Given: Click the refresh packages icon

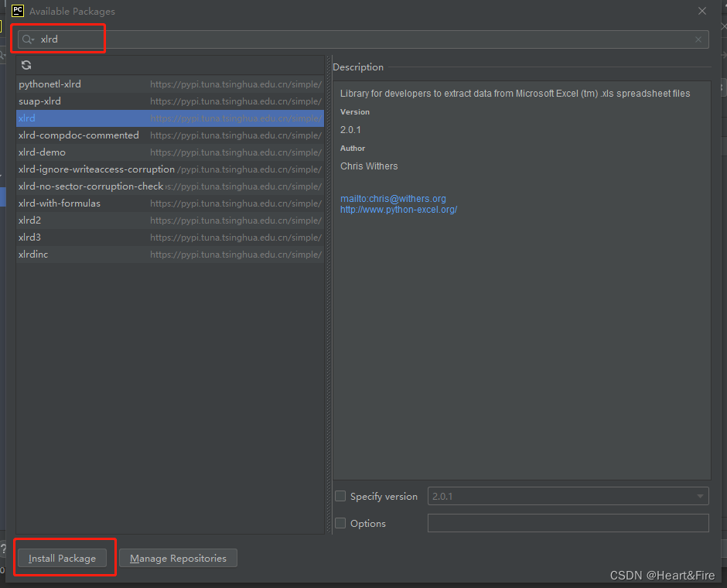Looking at the screenshot, I should (x=26, y=66).
